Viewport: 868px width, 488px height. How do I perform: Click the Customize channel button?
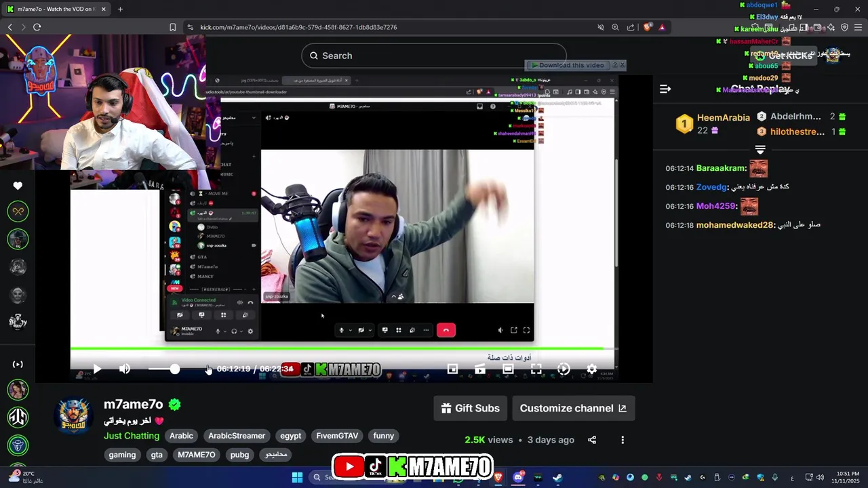(573, 408)
